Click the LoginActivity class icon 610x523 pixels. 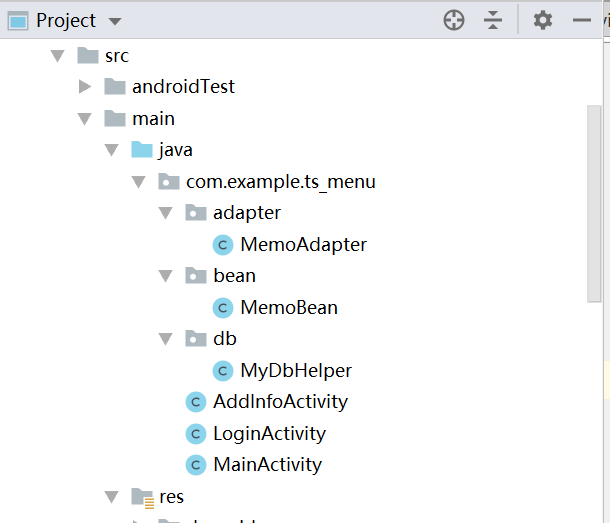196,433
